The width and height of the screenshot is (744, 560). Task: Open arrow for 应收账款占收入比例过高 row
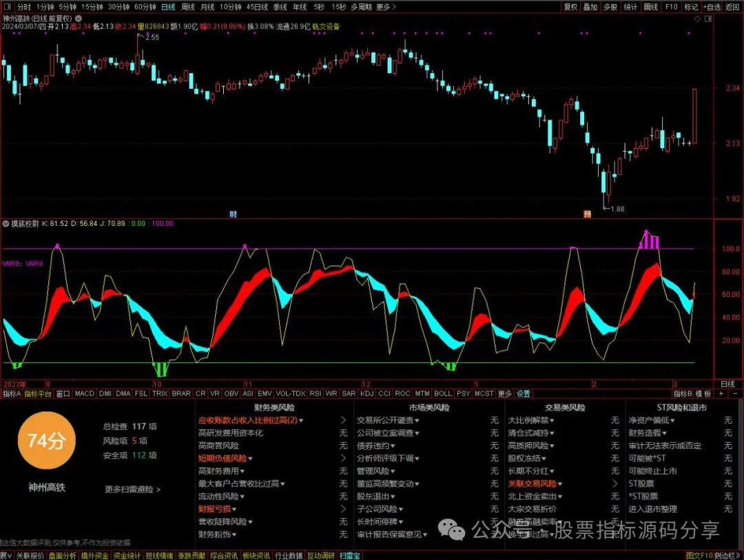[x=344, y=420]
